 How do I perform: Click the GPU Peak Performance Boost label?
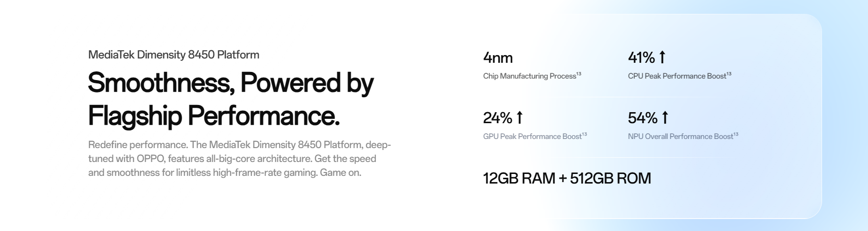(x=532, y=137)
